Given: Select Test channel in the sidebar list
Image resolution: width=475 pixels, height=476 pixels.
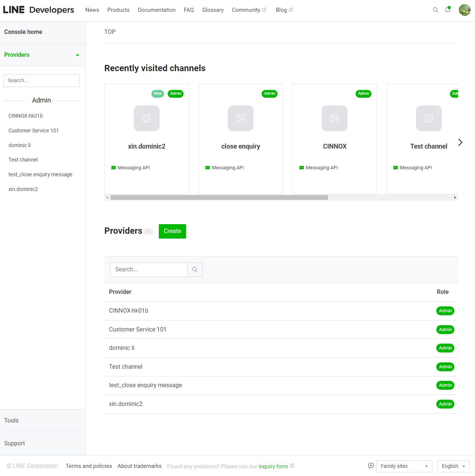Looking at the screenshot, I should pos(23,160).
